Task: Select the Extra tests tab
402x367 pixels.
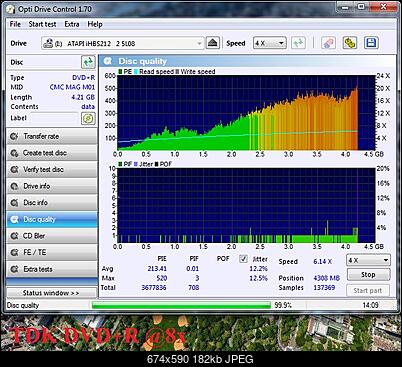Action: click(52, 269)
